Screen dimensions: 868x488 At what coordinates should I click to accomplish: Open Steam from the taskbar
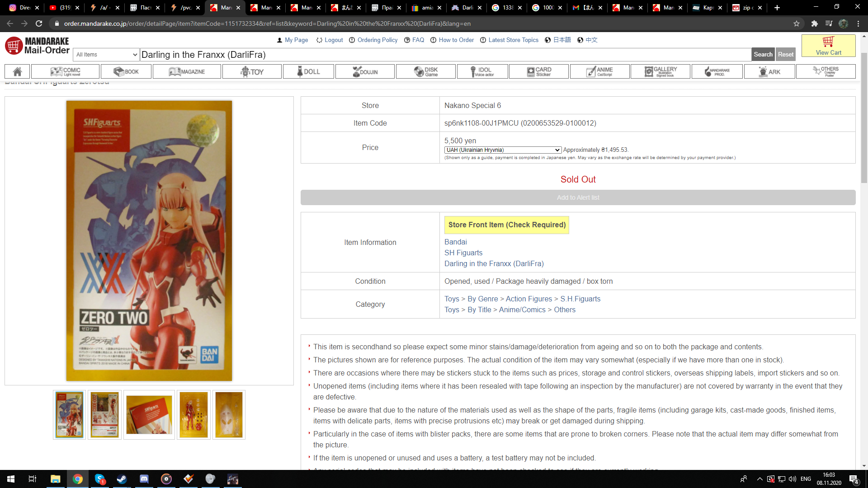(122, 479)
